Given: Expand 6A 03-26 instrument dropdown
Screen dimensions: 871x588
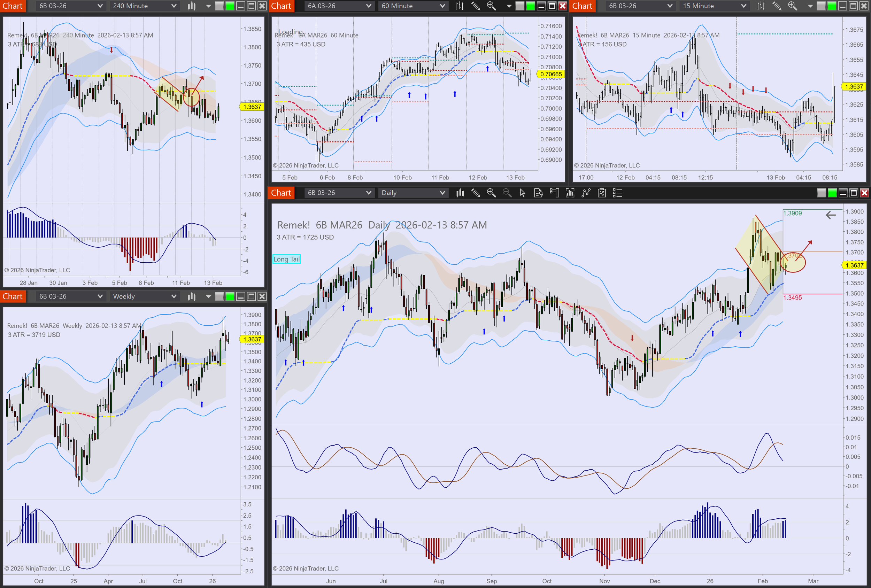Looking at the screenshot, I should tap(368, 6).
